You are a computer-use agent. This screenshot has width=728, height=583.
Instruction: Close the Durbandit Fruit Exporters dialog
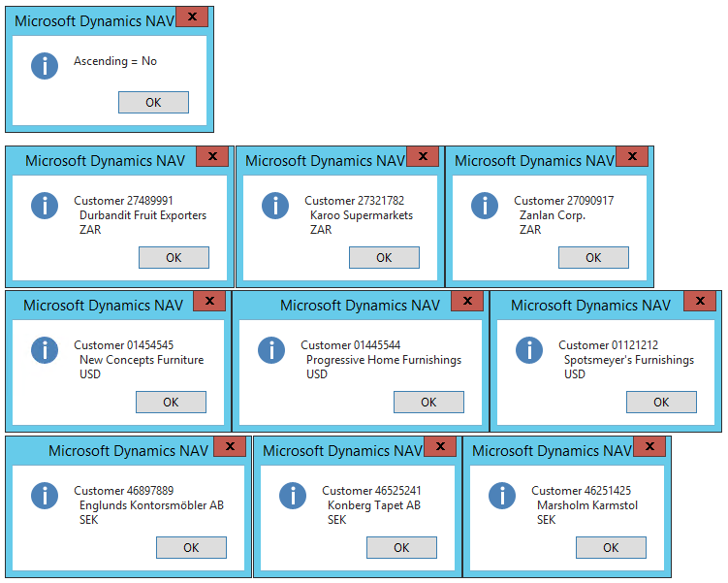click(x=212, y=156)
